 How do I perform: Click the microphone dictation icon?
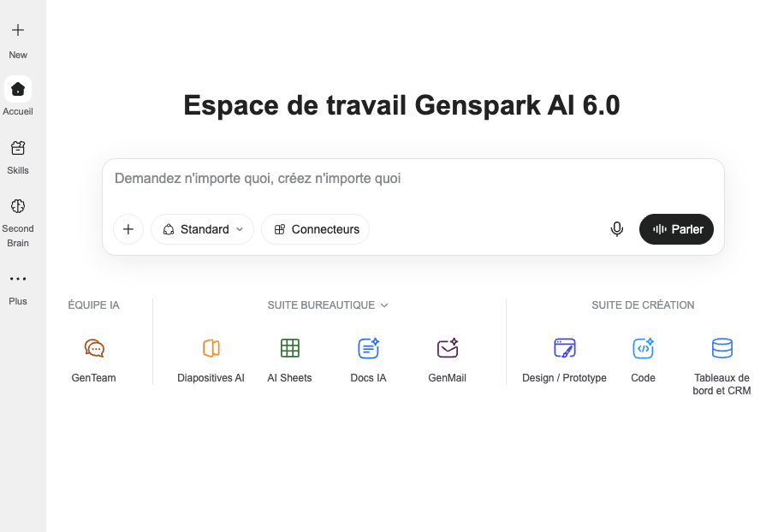coord(617,229)
